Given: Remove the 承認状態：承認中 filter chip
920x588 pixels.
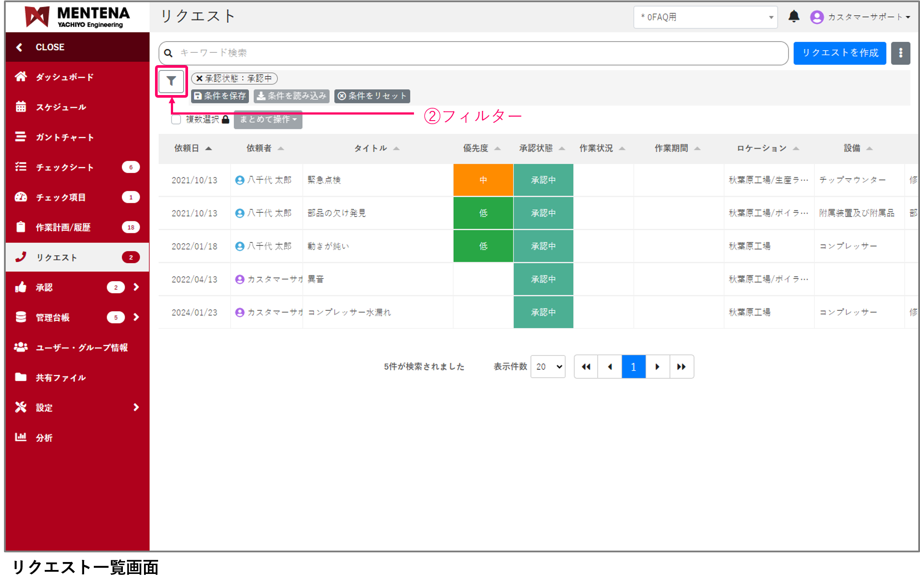Looking at the screenshot, I should point(200,78).
